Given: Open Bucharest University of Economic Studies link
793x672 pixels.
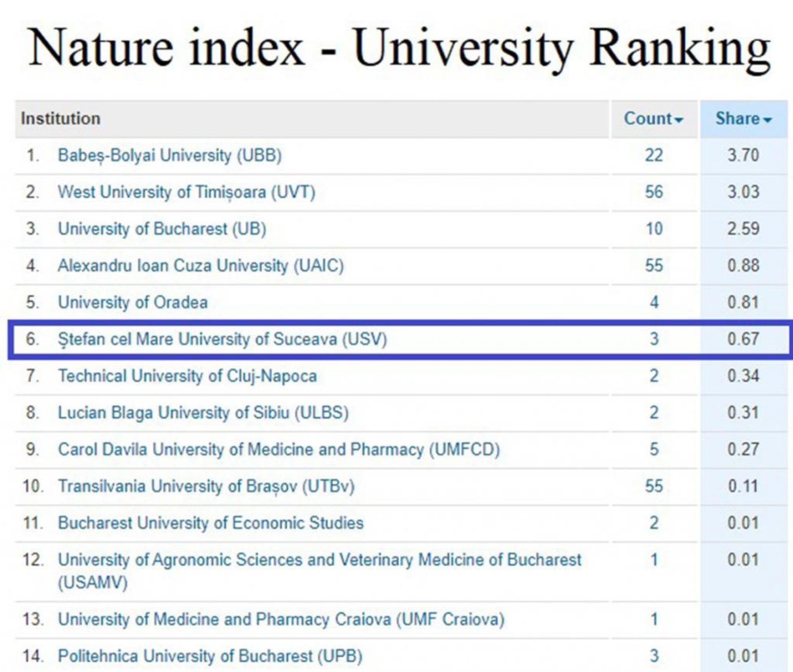Looking at the screenshot, I should coord(211,523).
